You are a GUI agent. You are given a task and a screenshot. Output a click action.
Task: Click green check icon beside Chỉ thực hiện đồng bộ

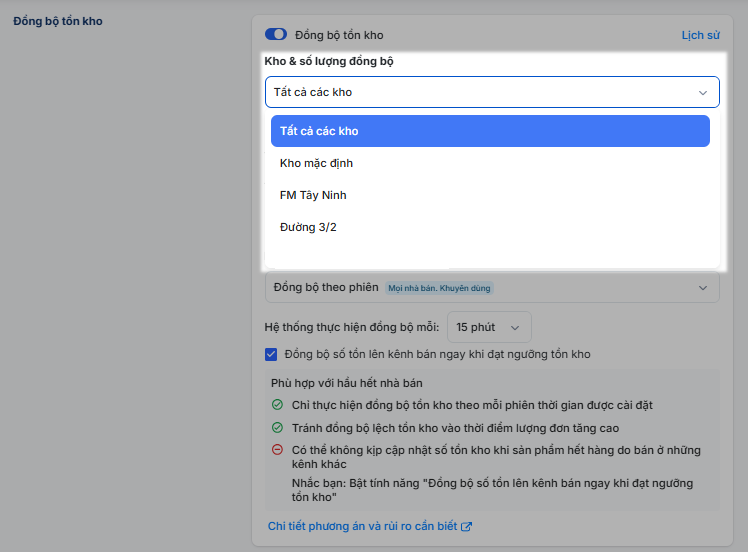277,405
